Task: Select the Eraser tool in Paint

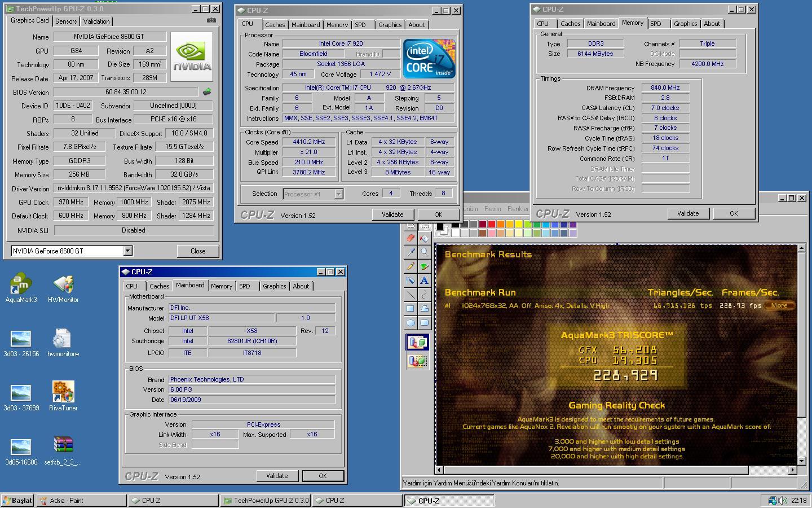Action: (411, 238)
